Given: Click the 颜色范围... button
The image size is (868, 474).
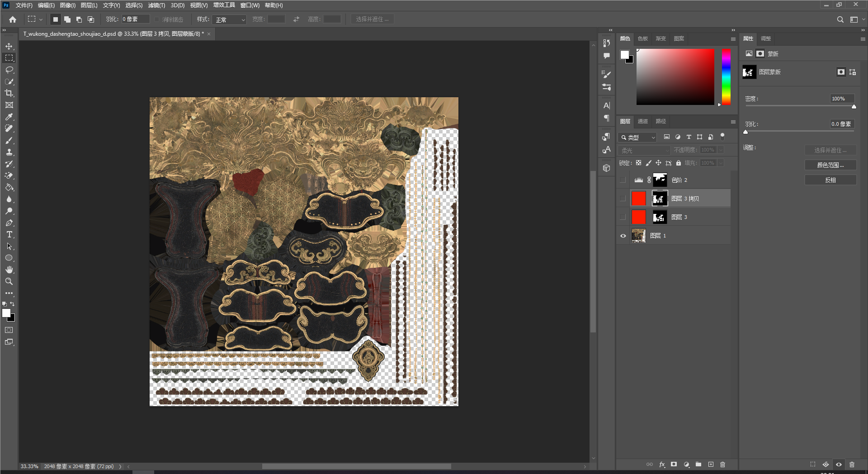Looking at the screenshot, I should point(830,165).
